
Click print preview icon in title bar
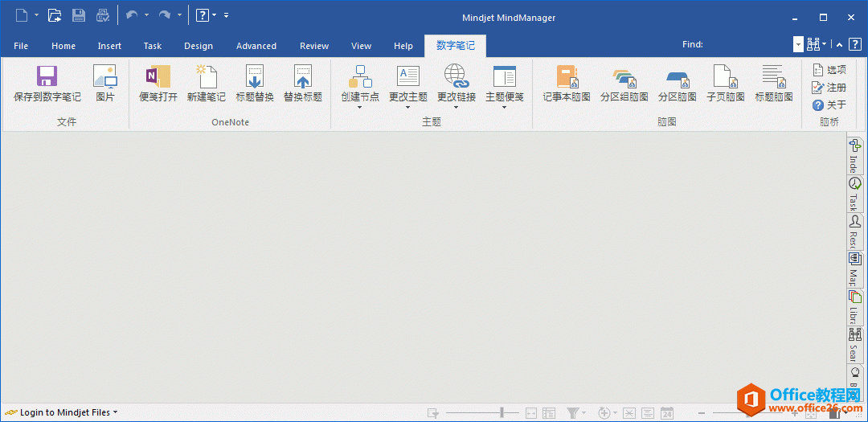[x=102, y=15]
